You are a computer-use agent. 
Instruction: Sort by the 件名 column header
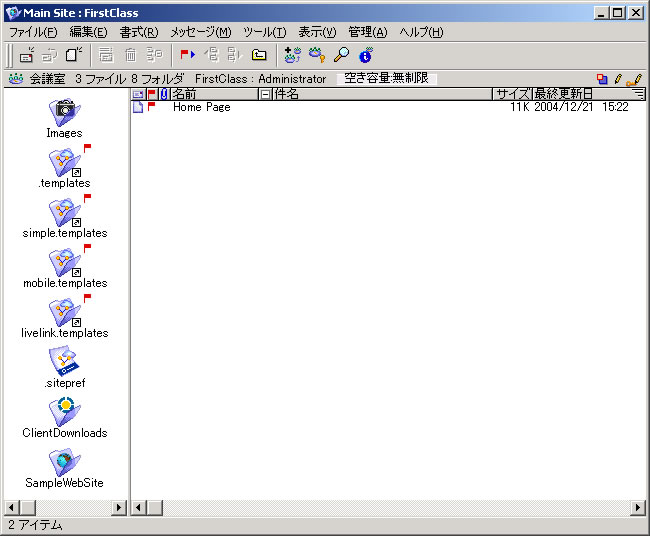pos(382,94)
